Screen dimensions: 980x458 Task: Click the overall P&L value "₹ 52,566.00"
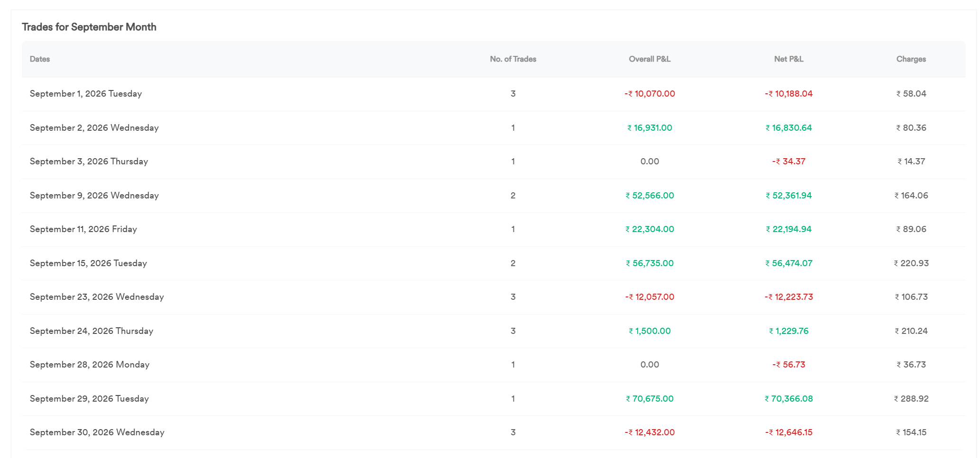(650, 196)
